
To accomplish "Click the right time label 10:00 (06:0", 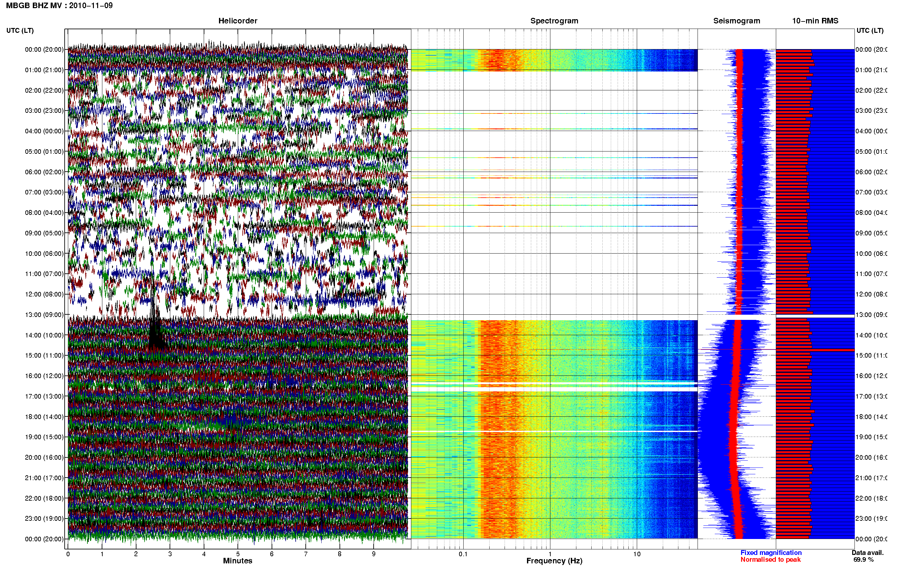I will (871, 254).
